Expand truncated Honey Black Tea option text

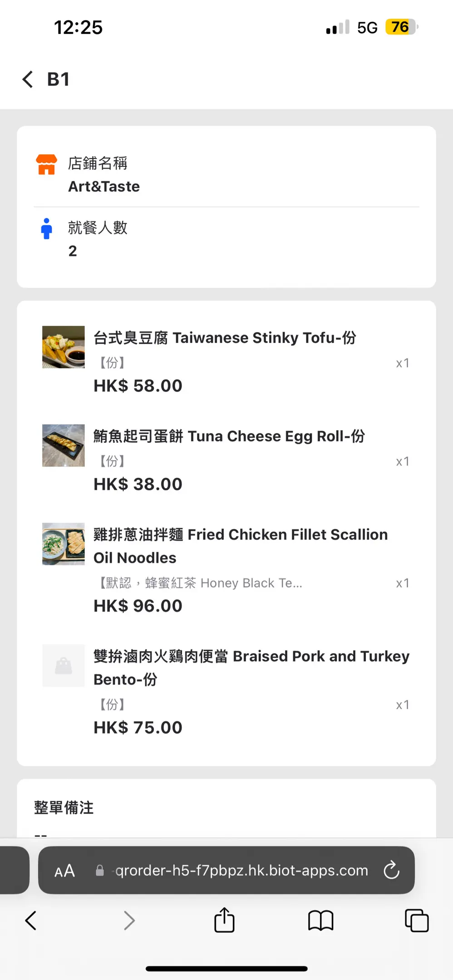(x=201, y=583)
